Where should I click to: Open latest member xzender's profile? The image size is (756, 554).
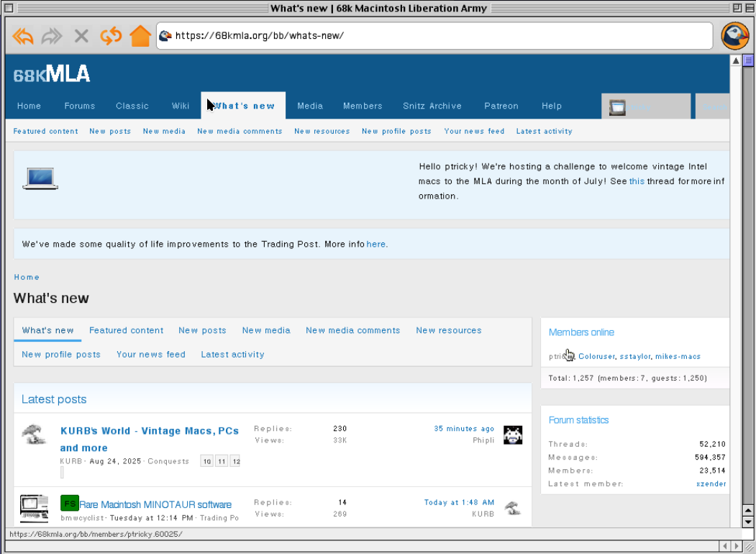coord(711,483)
